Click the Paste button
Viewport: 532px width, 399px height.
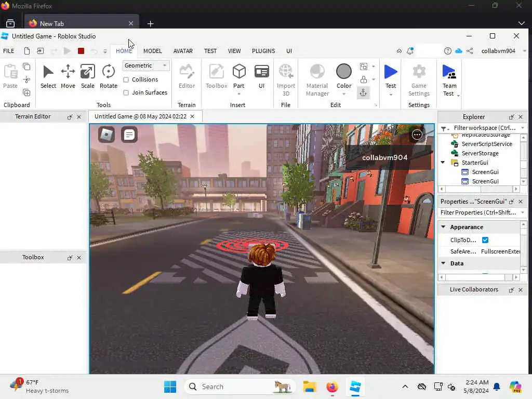click(x=10, y=77)
